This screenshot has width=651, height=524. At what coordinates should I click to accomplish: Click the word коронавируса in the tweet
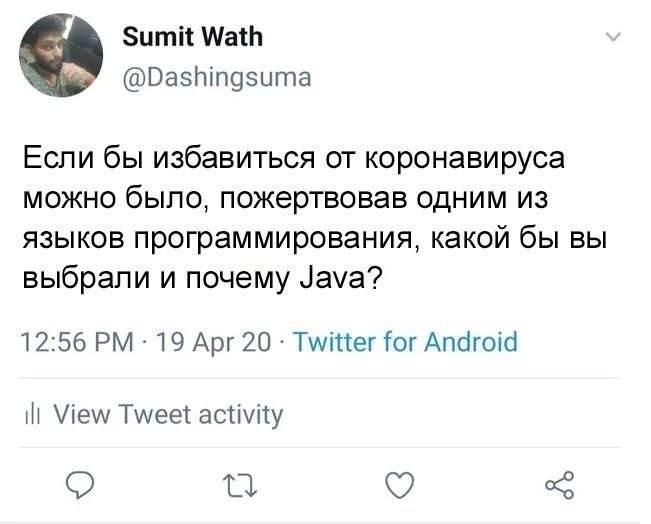[461, 160]
